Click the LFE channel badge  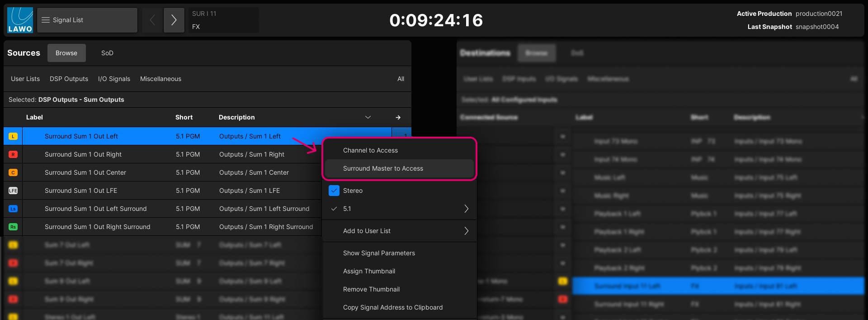pos(13,191)
